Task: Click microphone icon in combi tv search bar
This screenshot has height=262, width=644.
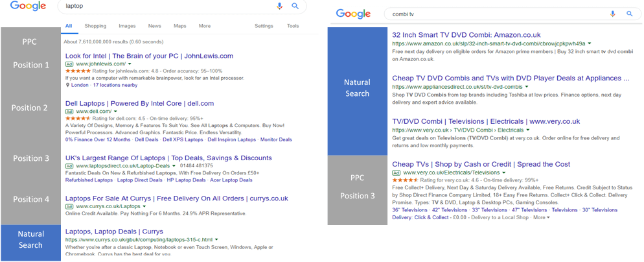Action: [x=613, y=14]
